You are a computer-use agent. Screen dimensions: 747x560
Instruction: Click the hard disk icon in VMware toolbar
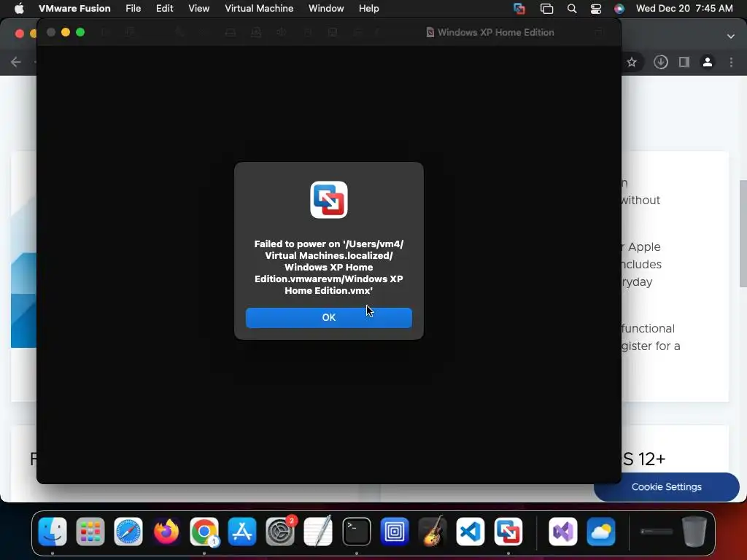231,32
